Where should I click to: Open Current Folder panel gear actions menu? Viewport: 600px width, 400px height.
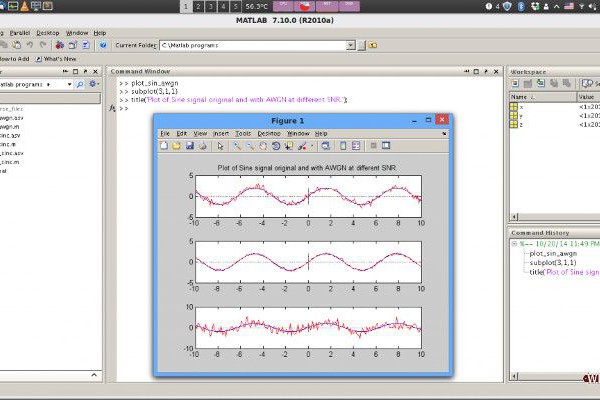click(94, 84)
